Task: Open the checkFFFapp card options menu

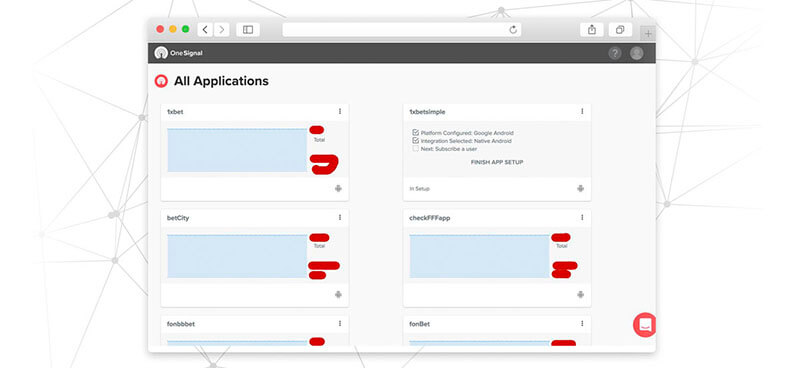Action: (582, 217)
